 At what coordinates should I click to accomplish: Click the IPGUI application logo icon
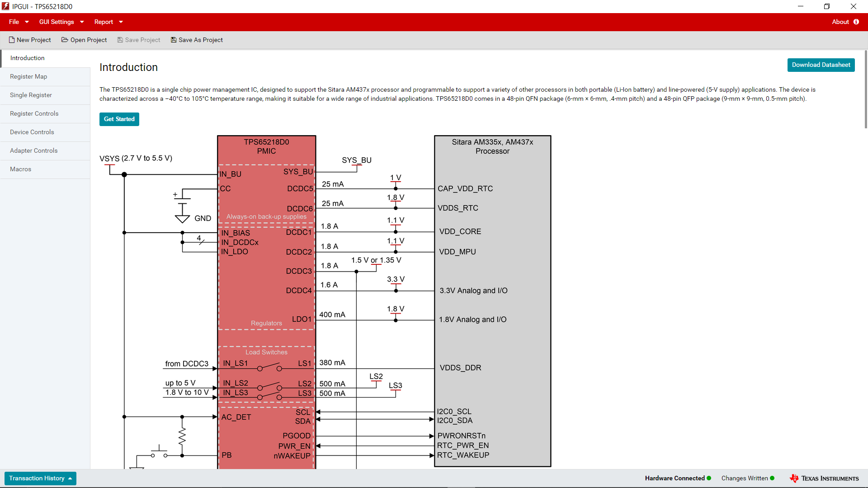[x=5, y=6]
